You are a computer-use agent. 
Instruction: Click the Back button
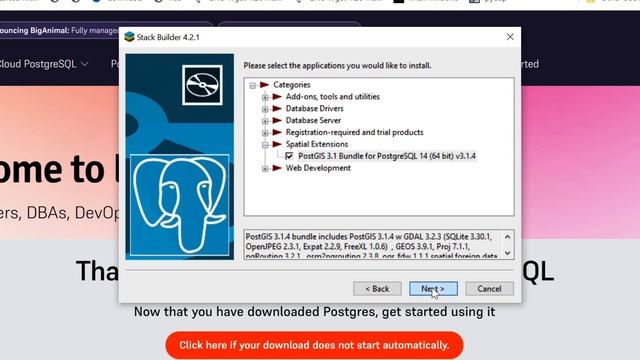[x=377, y=289]
